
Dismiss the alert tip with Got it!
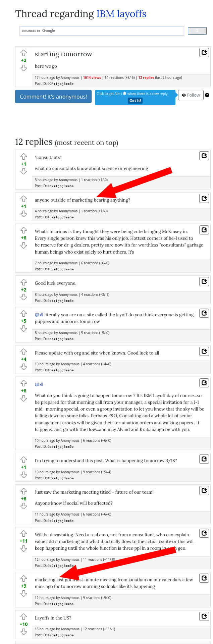click(135, 101)
